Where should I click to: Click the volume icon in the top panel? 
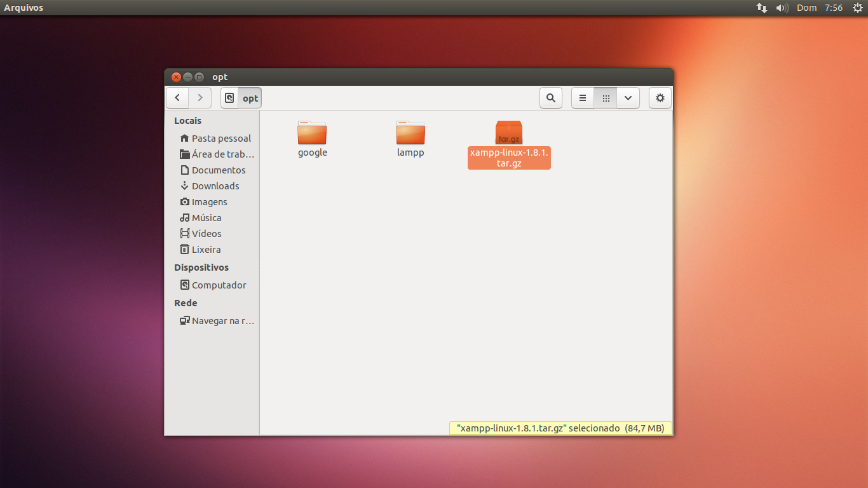[x=782, y=8]
